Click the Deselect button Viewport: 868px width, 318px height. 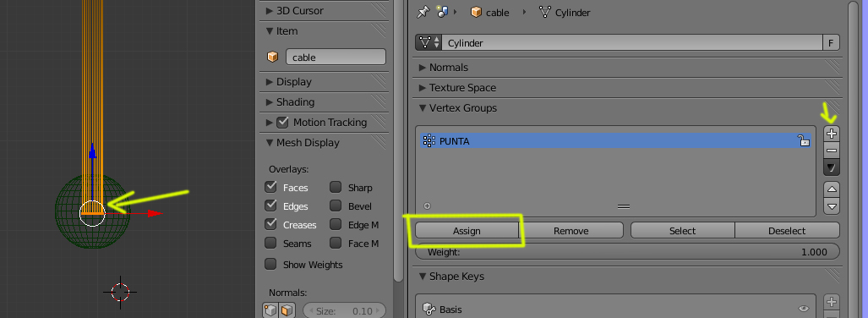(787, 231)
